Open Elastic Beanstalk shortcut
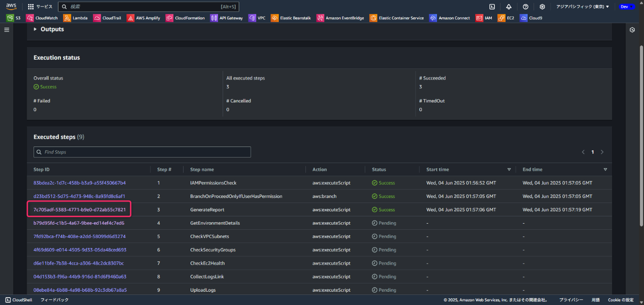Image resolution: width=644 pixels, height=305 pixels. pos(291,18)
